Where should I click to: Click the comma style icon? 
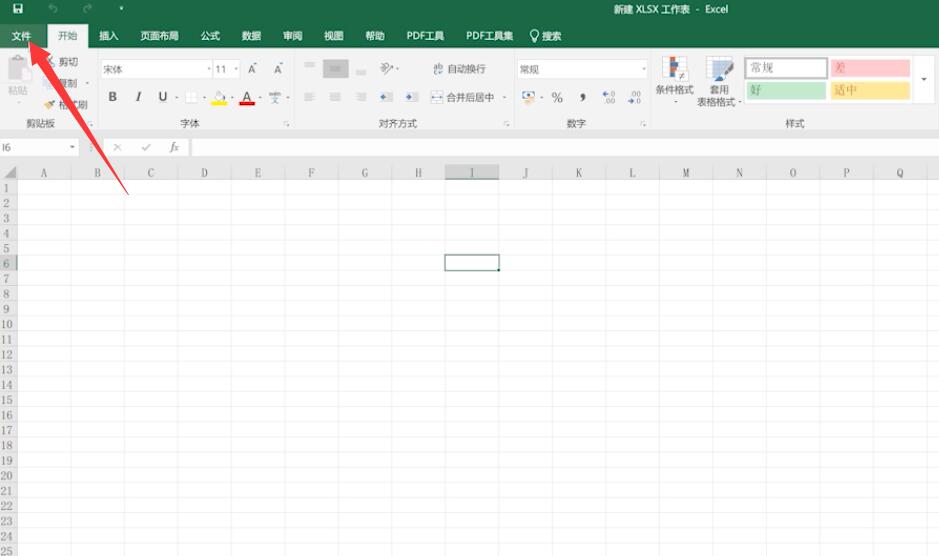click(x=583, y=97)
